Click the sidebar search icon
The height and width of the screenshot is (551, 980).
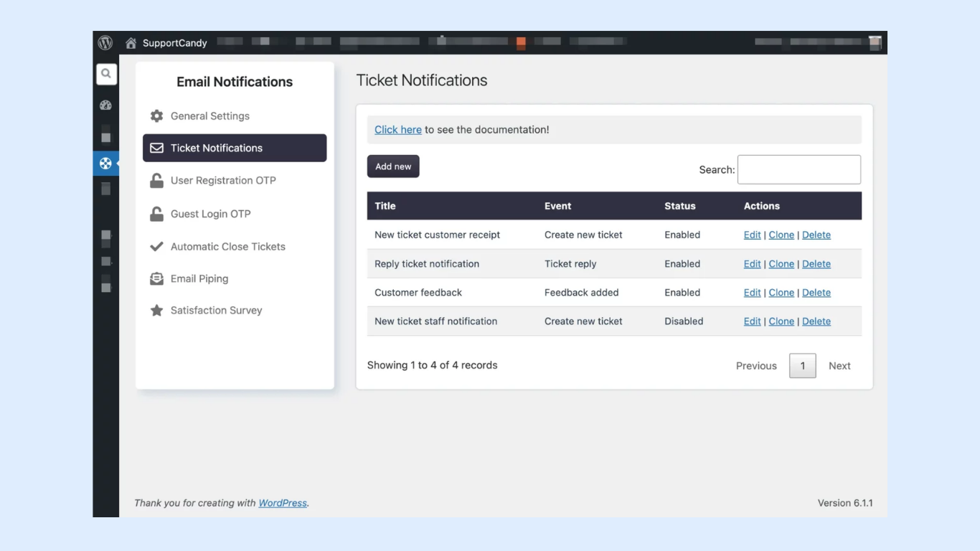pyautogui.click(x=106, y=74)
